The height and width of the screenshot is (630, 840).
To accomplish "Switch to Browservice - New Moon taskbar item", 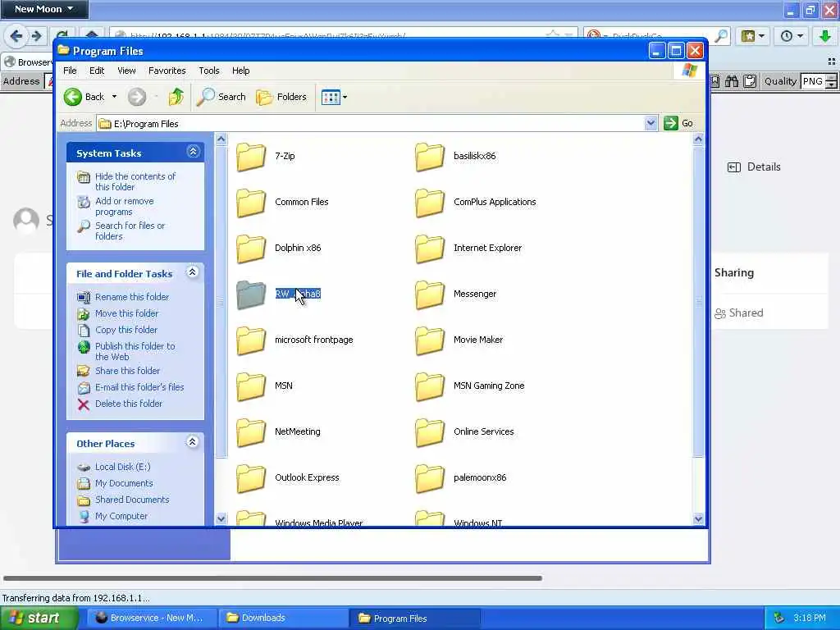I will (152, 618).
